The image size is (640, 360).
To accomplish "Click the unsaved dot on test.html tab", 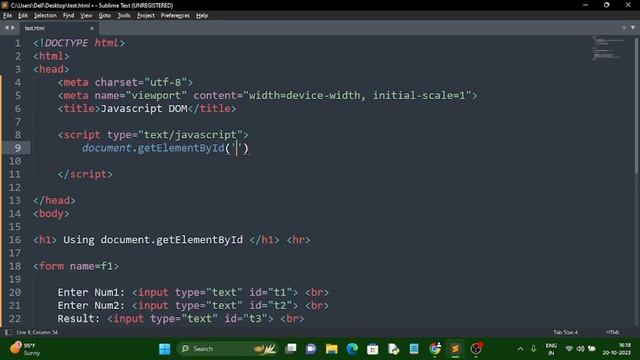I will click(x=92, y=28).
